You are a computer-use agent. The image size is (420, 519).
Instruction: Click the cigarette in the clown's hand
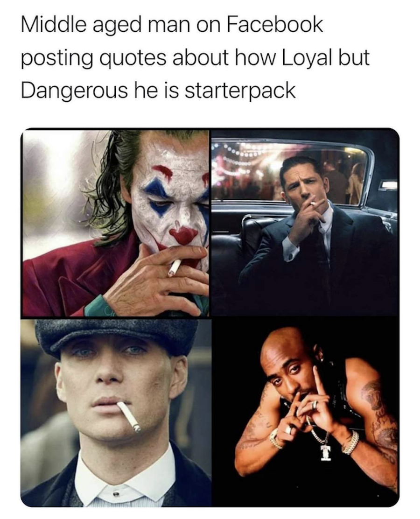175,267
